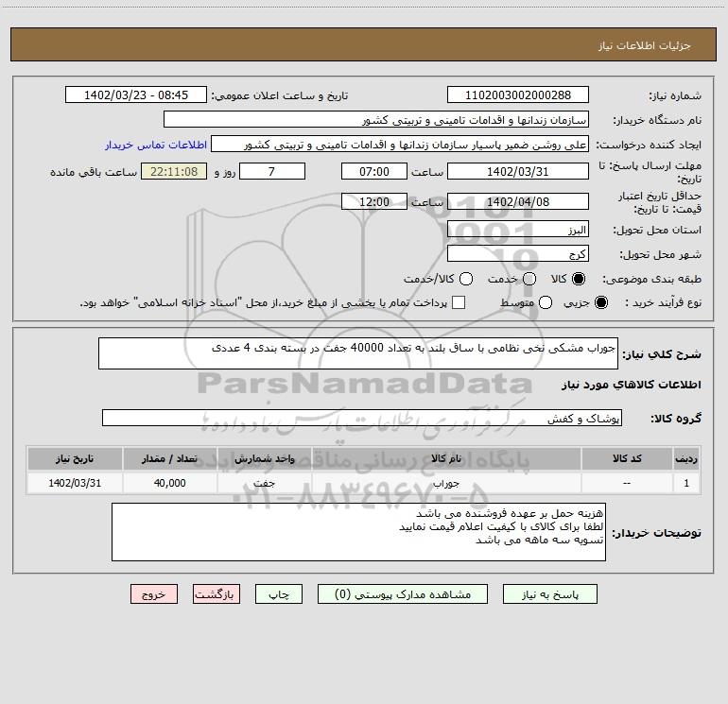This screenshot has height=704, width=728.
Task: Click the 40,000 quantity cell
Action: (169, 483)
